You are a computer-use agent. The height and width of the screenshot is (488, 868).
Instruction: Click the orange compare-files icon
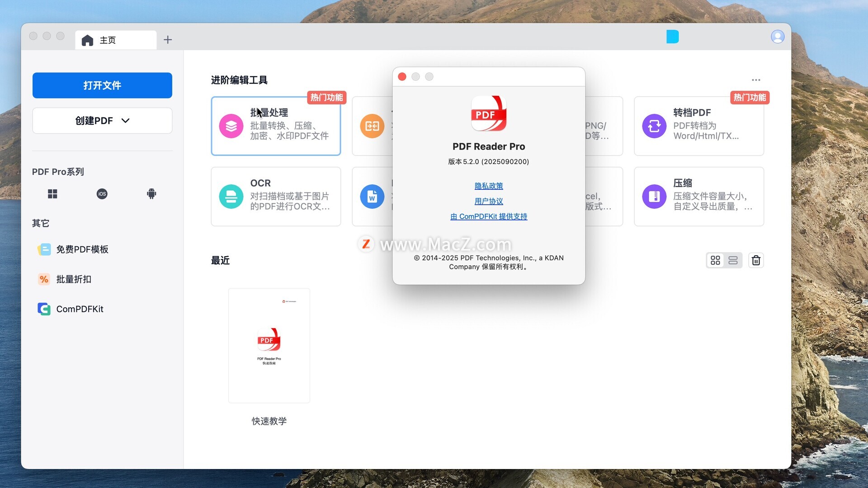(372, 126)
